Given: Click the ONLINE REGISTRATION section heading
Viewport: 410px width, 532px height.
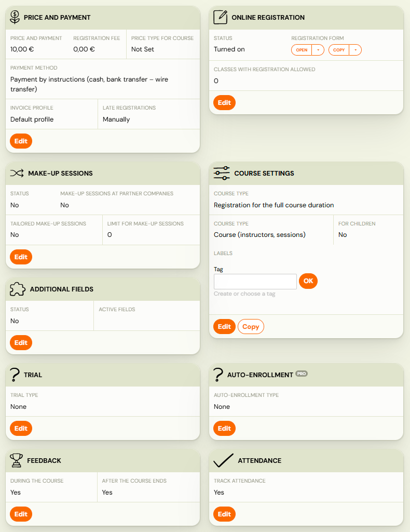Looking at the screenshot, I should tap(268, 17).
